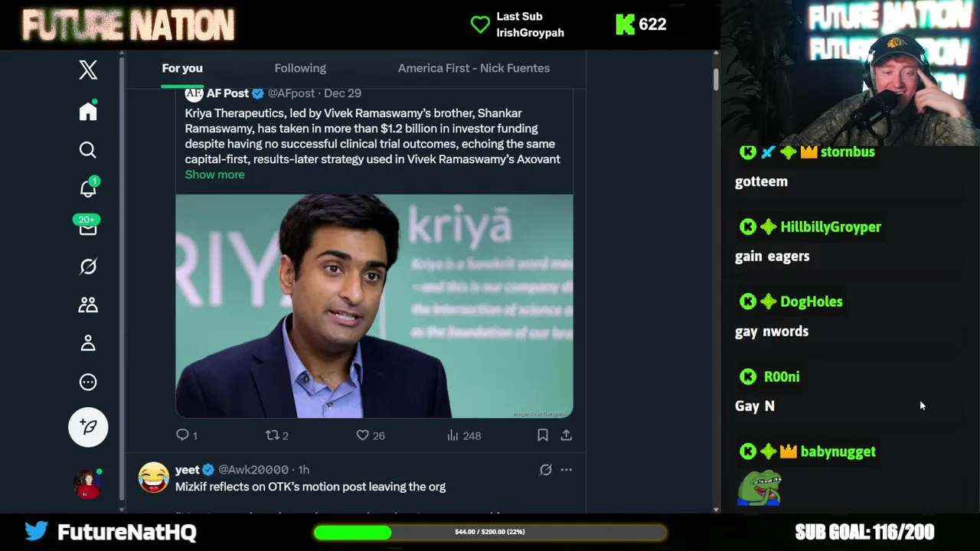Open the Profile person icon

[x=88, y=344]
